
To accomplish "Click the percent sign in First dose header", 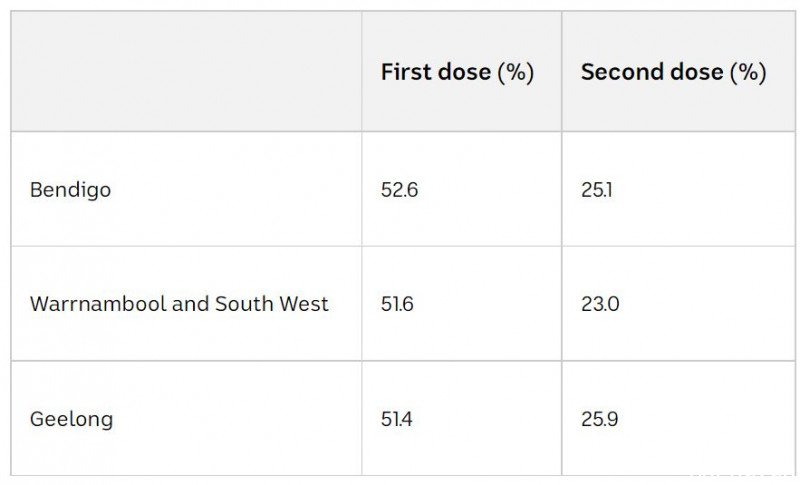I will point(516,72).
